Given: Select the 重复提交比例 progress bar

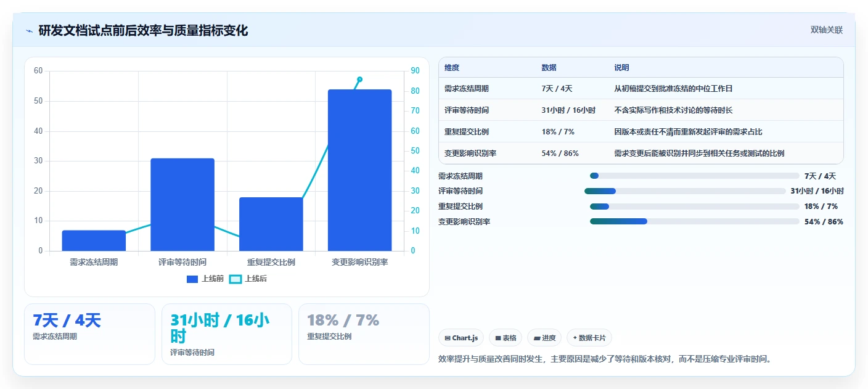Looking at the screenshot, I should pos(694,206).
